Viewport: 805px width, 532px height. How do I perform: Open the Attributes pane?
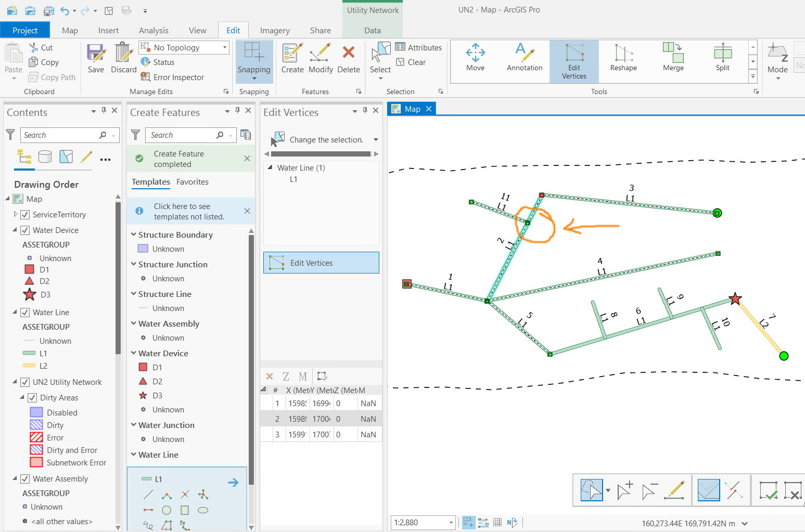pyautogui.click(x=418, y=47)
